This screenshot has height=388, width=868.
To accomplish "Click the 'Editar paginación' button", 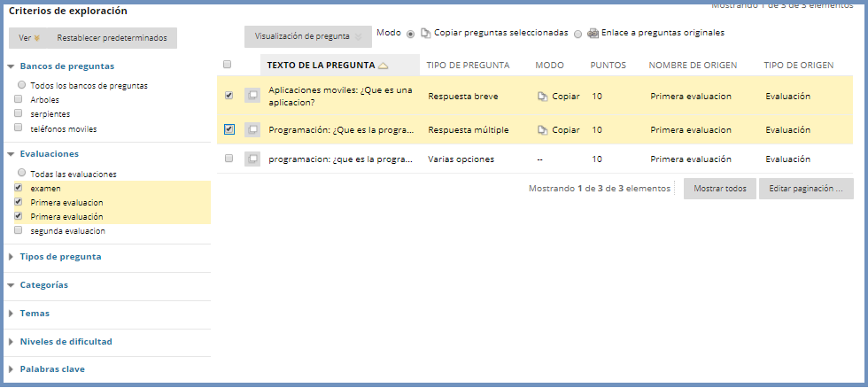I will click(805, 189).
